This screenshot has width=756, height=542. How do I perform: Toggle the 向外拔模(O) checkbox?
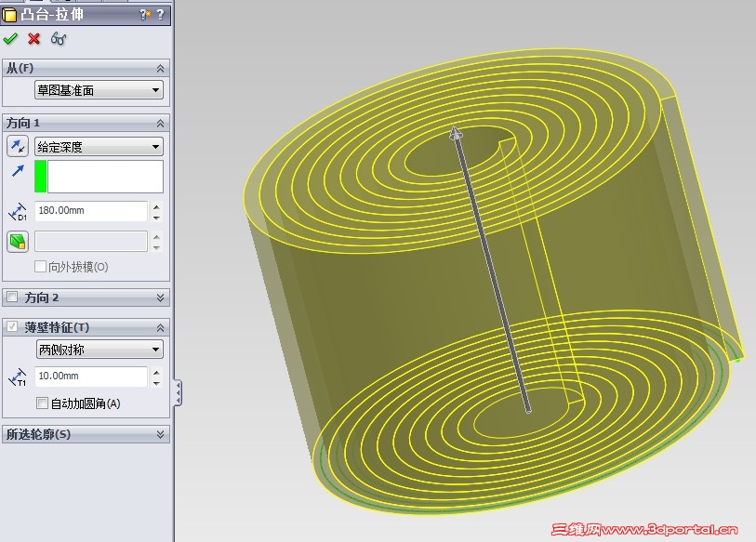click(41, 266)
